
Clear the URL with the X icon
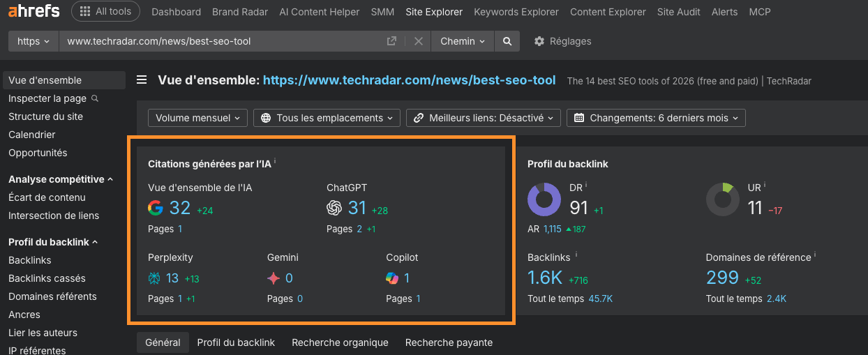[x=419, y=41]
